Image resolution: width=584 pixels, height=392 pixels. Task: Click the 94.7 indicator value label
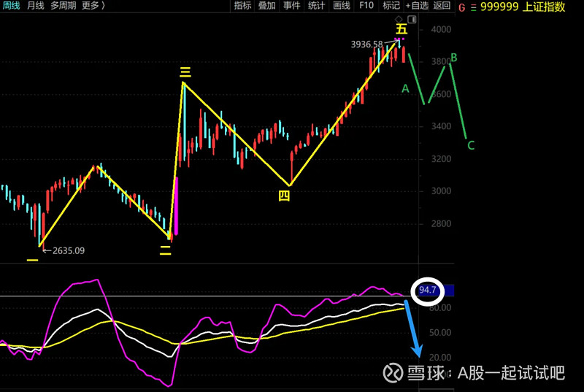[x=428, y=290]
